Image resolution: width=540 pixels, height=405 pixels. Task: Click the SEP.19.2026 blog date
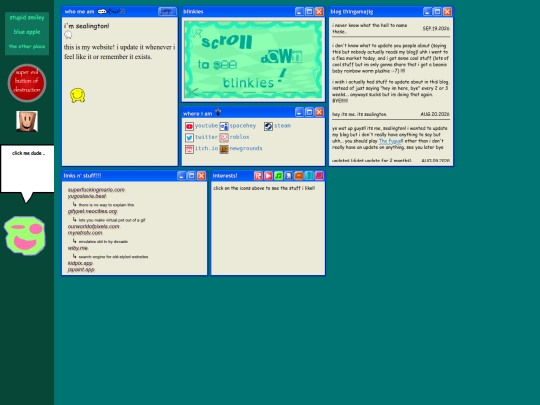436,29
